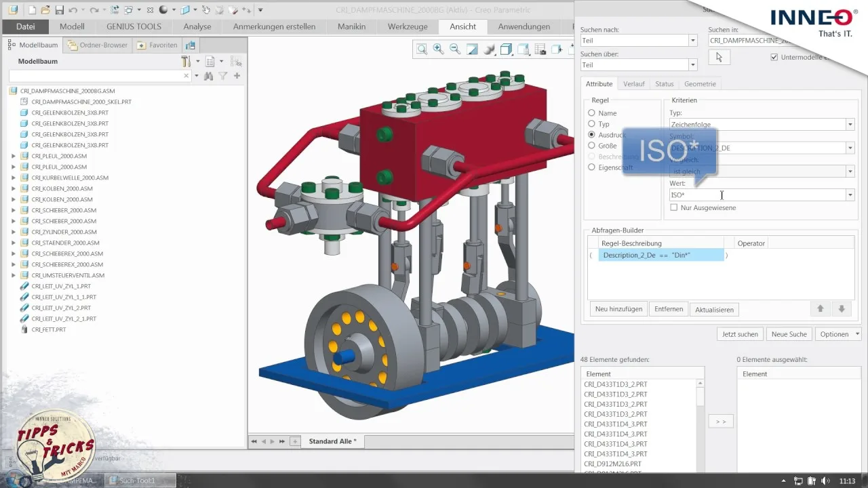The height and width of the screenshot is (488, 868).
Task: Click the Repaint icon in graphics toolbar
Action: click(472, 49)
